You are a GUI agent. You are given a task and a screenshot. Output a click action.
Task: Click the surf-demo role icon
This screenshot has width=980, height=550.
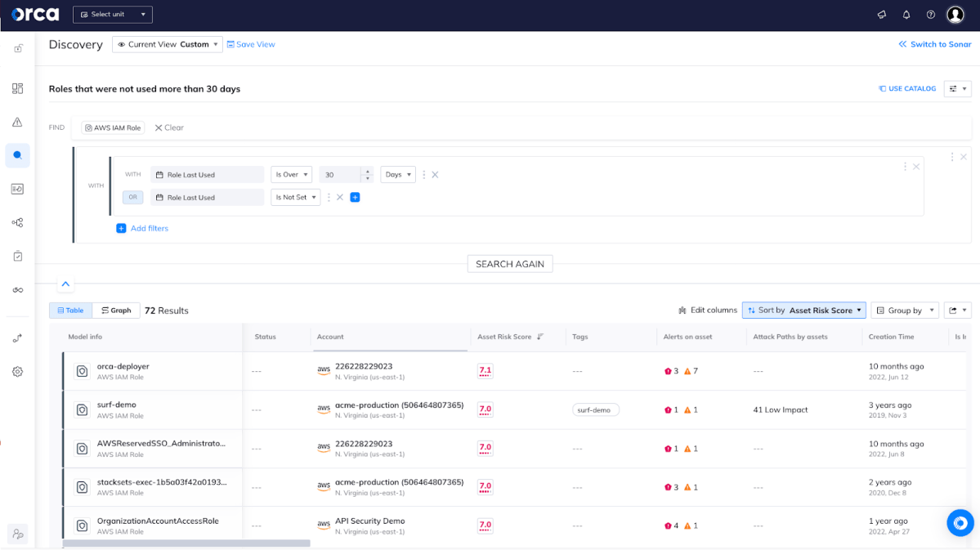(82, 410)
